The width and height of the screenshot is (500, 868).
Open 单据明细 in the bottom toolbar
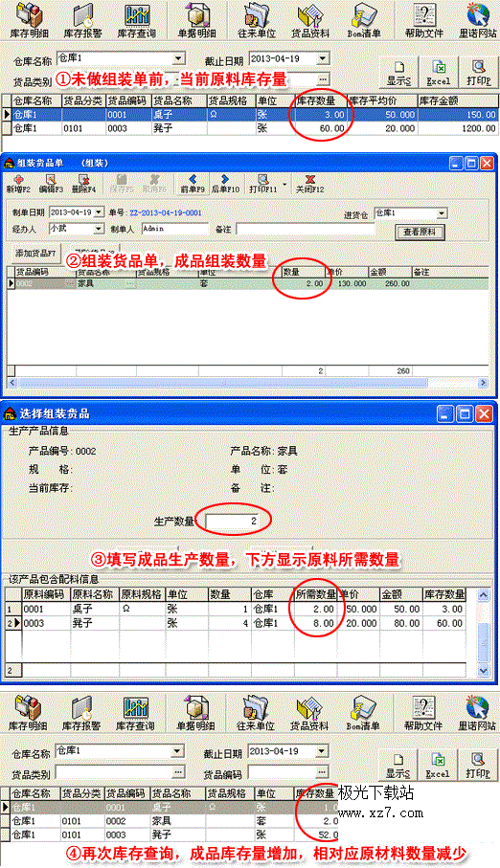click(195, 713)
